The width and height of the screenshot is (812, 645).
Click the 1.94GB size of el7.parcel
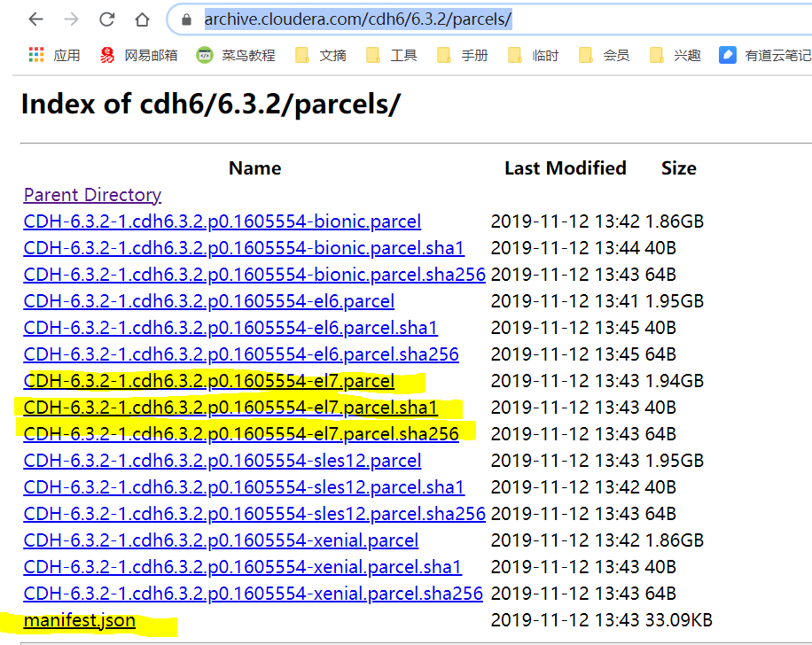[x=675, y=381]
